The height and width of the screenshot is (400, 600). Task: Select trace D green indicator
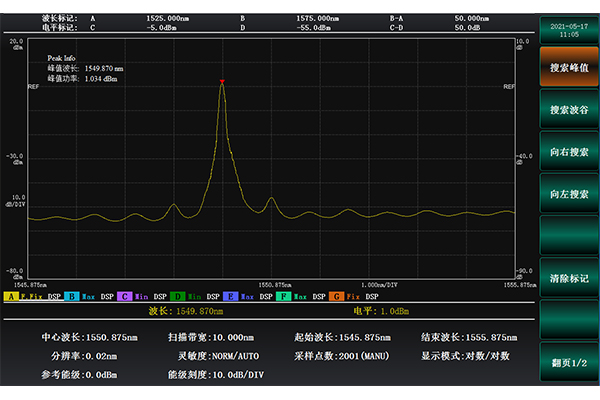tap(176, 297)
